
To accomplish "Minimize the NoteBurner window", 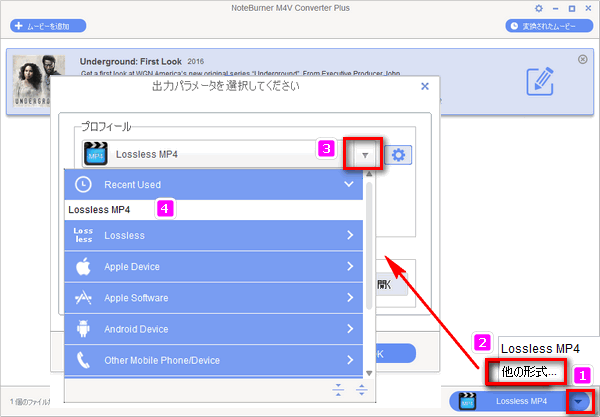I will [555, 8].
